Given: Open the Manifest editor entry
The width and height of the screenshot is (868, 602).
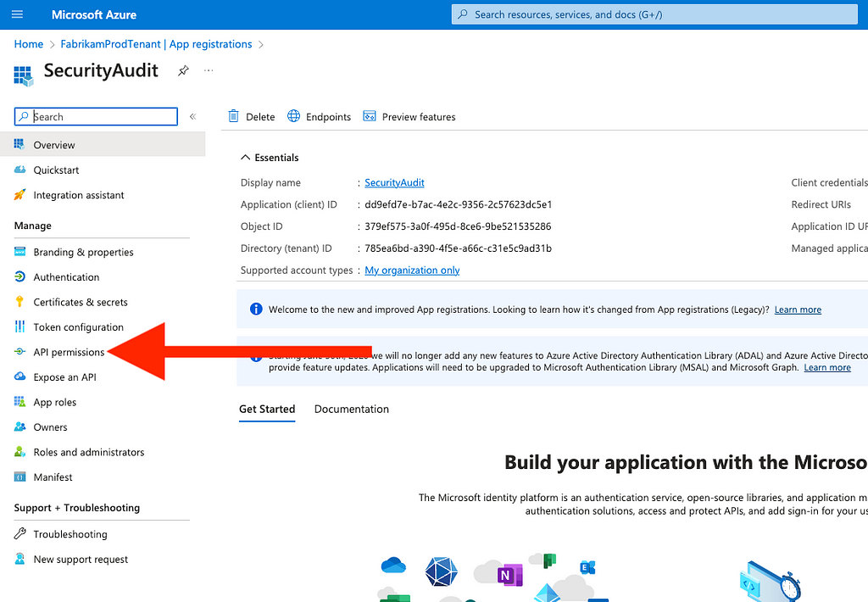Looking at the screenshot, I should 53,477.
